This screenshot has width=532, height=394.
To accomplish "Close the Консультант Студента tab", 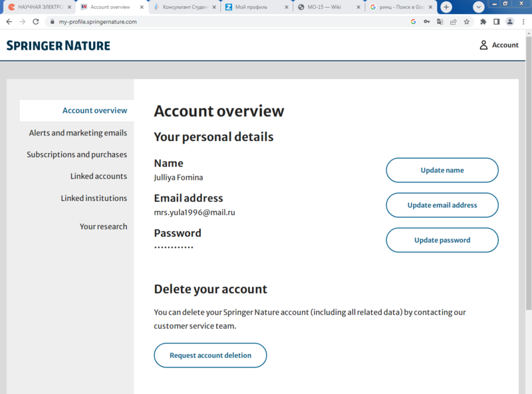I will tap(214, 7).
